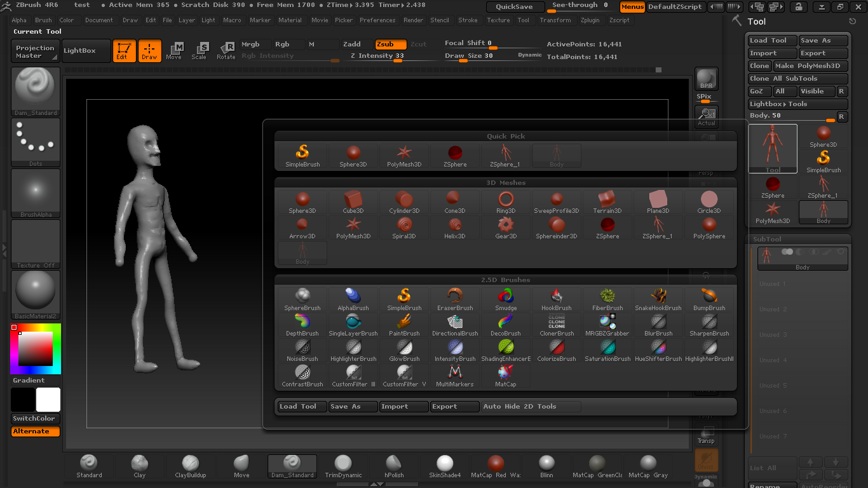The height and width of the screenshot is (488, 868).
Task: Pick the DecoBrush tool
Action: point(506,325)
